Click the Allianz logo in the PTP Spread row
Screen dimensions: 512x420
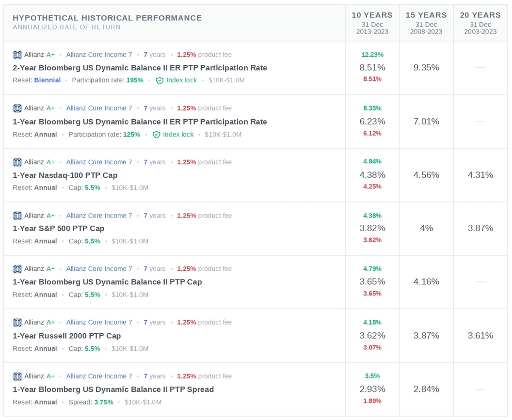pos(17,376)
